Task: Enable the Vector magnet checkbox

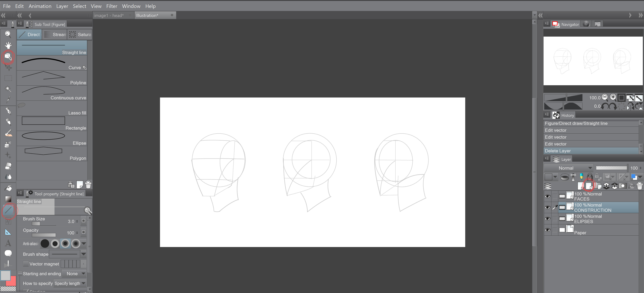Action: pyautogui.click(x=26, y=264)
